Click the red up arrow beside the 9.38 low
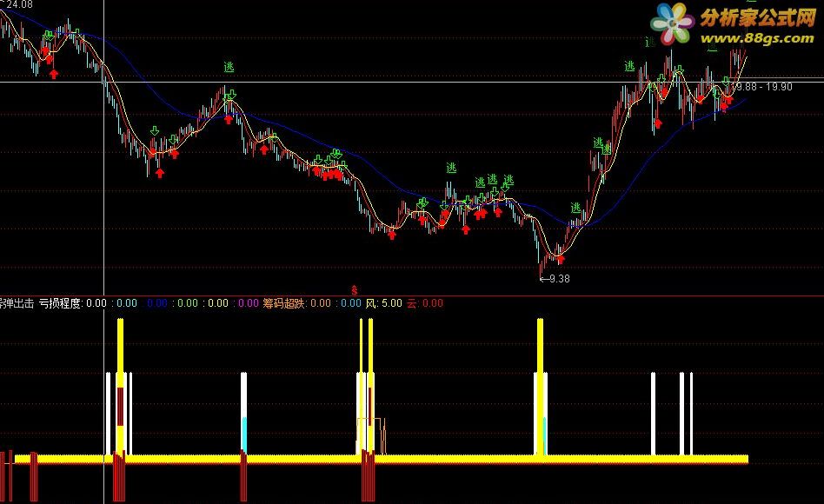This screenshot has height=504, width=824. 560,260
